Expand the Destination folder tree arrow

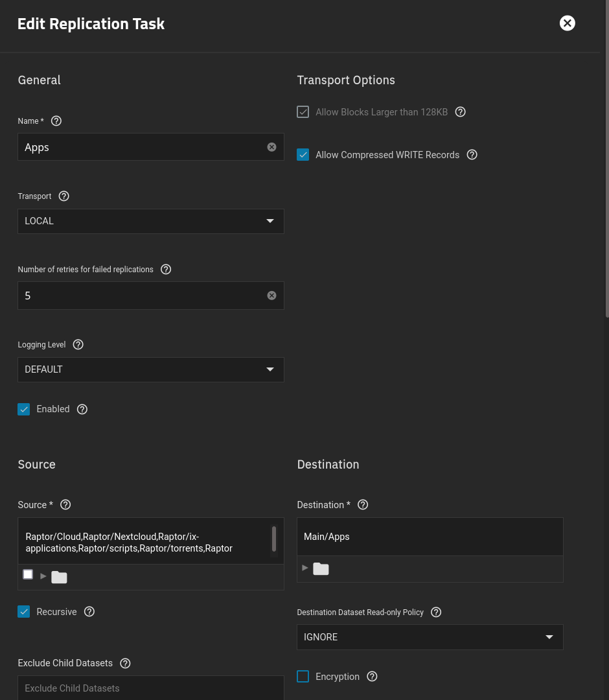click(x=305, y=568)
